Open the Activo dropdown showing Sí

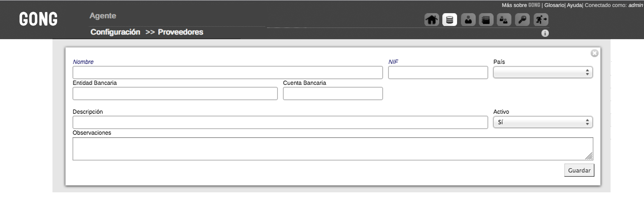tap(543, 122)
